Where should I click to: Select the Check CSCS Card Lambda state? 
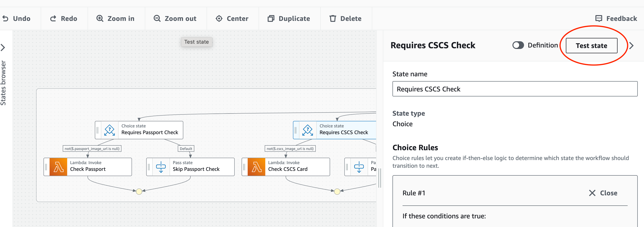coord(286,167)
